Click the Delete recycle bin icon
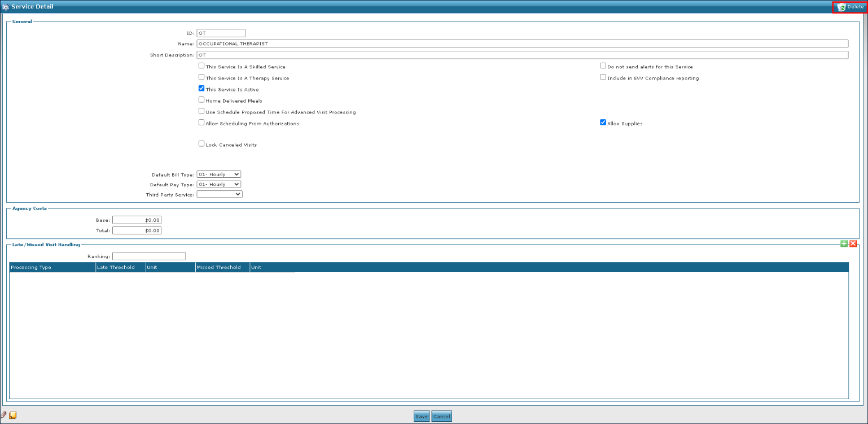The height and width of the screenshot is (424, 868). pyautogui.click(x=842, y=7)
